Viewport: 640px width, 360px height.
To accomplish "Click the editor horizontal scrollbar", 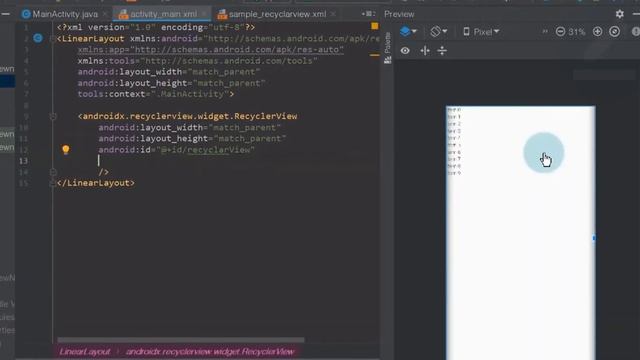I will (x=181, y=340).
